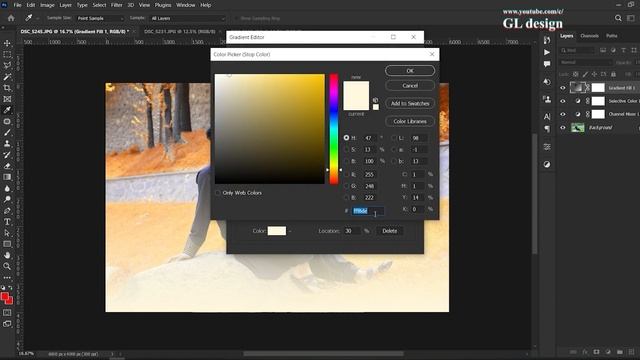
Task: Open the Character panel icon
Action: tap(547, 117)
